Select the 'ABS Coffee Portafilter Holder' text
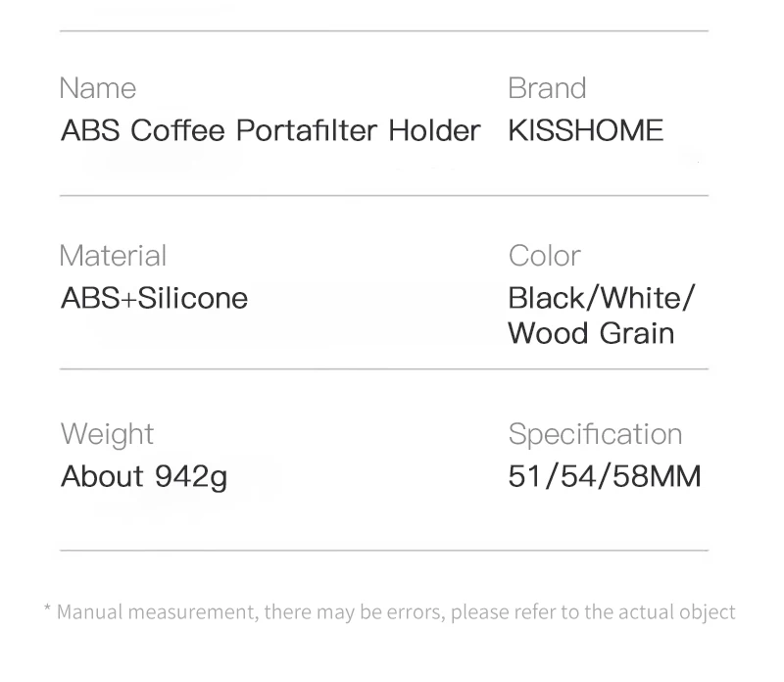784x682 pixels. tap(270, 130)
